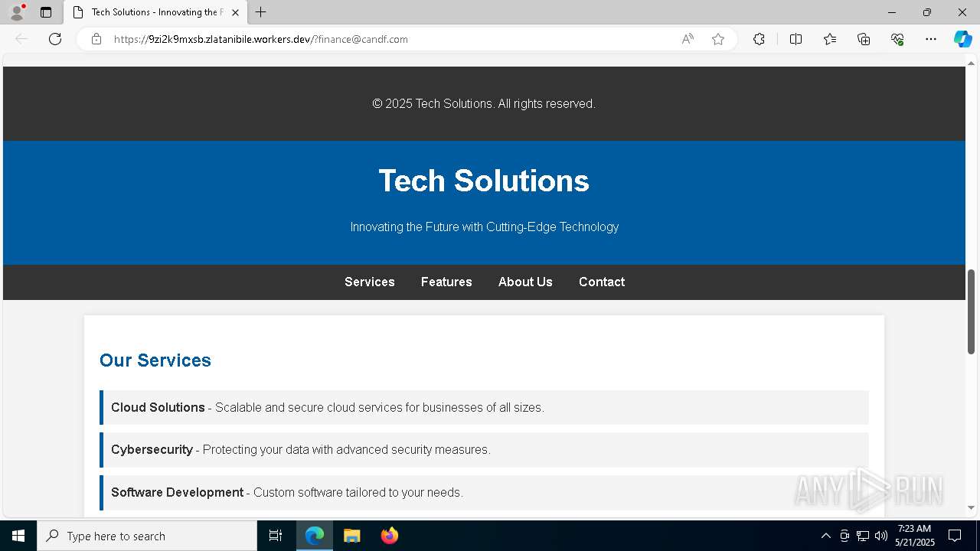
Task: Open the Extensions puzzle icon
Action: coord(759,39)
